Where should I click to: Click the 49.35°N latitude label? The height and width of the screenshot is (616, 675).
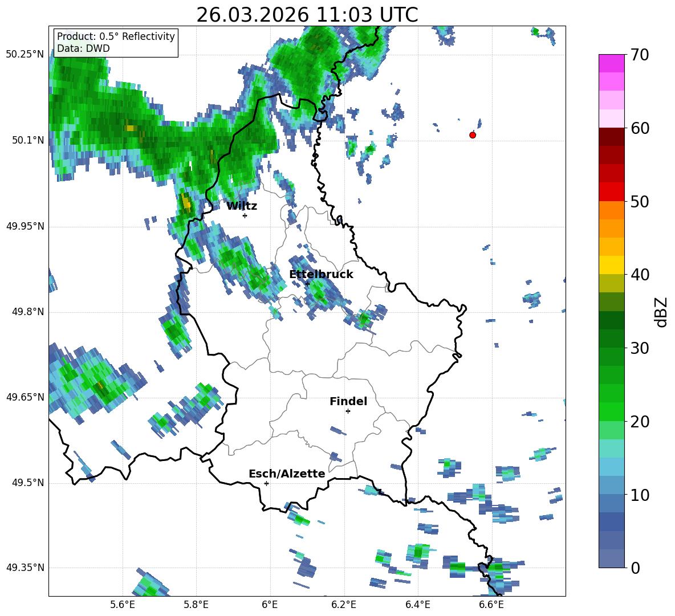[x=25, y=568]
